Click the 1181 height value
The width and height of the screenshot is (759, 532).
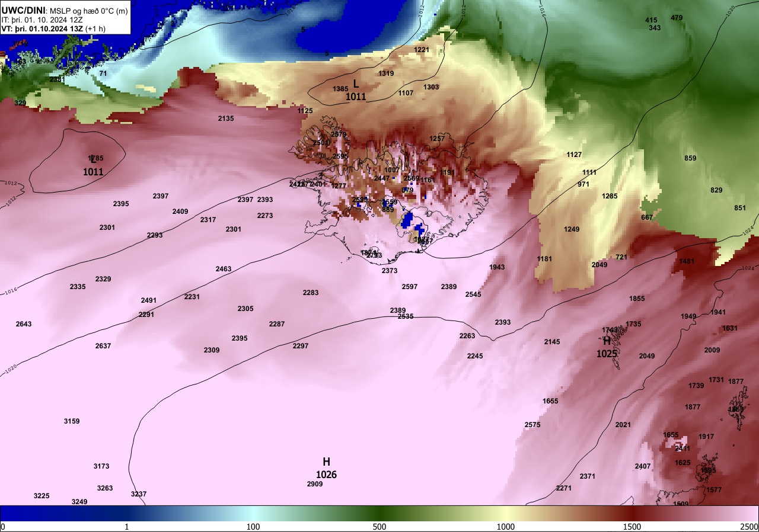pos(544,259)
